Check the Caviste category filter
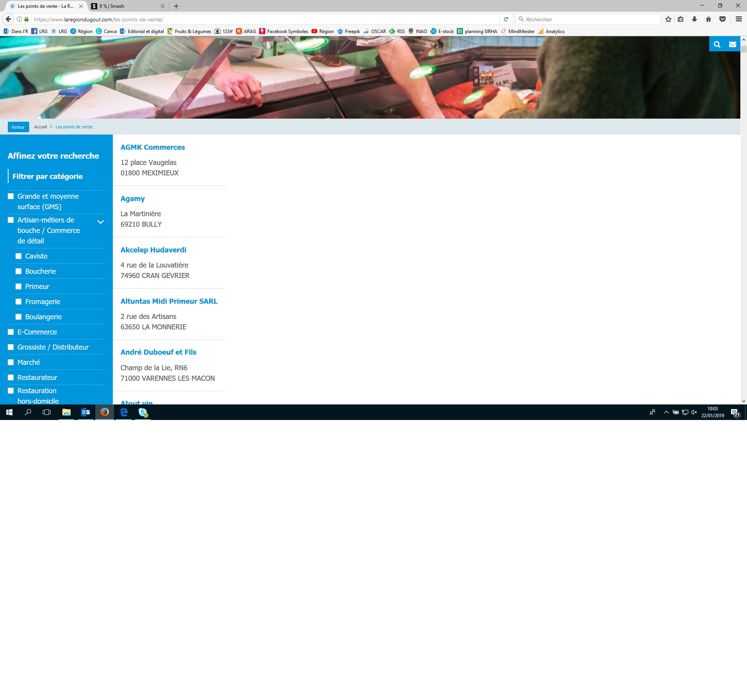747x700 pixels. [x=19, y=256]
